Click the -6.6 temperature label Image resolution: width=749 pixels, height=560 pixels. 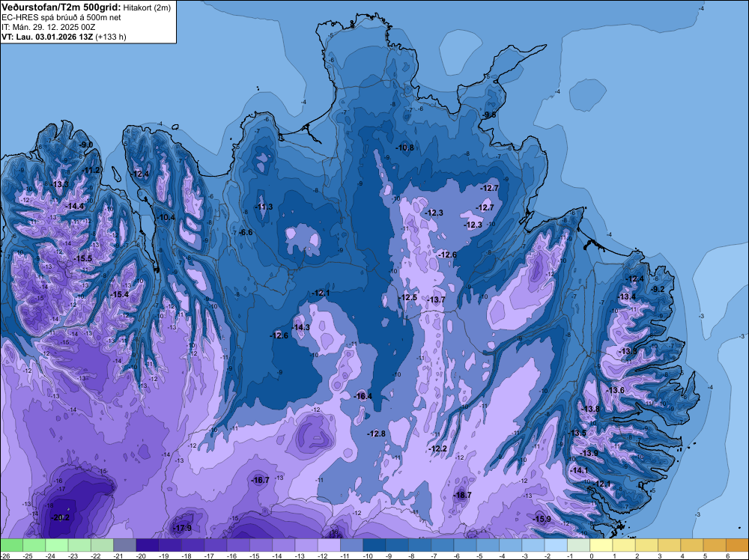point(246,233)
